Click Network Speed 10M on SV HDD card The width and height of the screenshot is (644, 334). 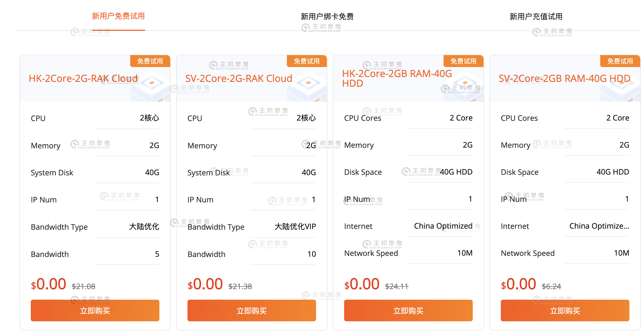[622, 253]
